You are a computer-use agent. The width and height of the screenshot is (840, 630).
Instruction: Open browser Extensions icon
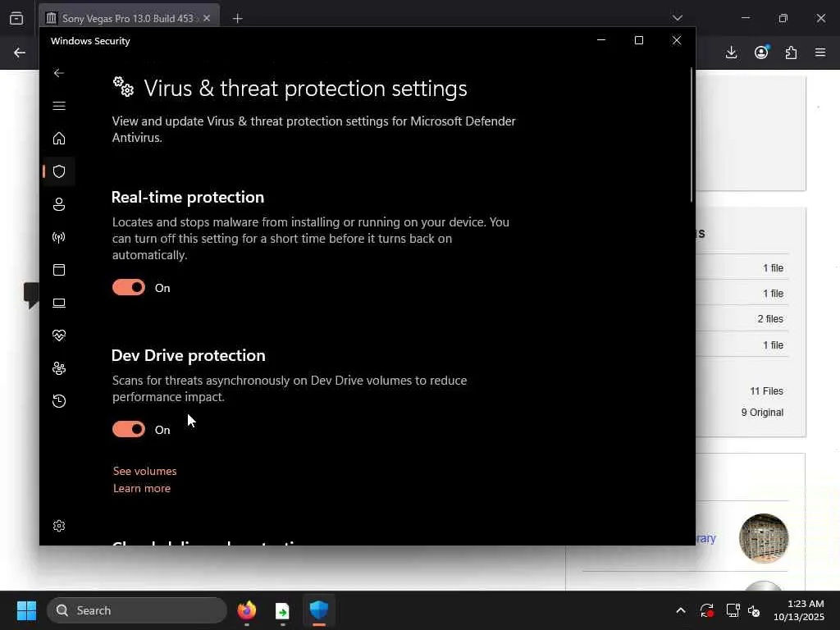pos(791,52)
